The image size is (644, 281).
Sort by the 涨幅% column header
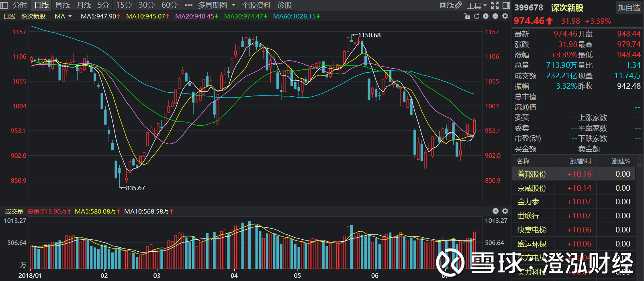click(581, 161)
